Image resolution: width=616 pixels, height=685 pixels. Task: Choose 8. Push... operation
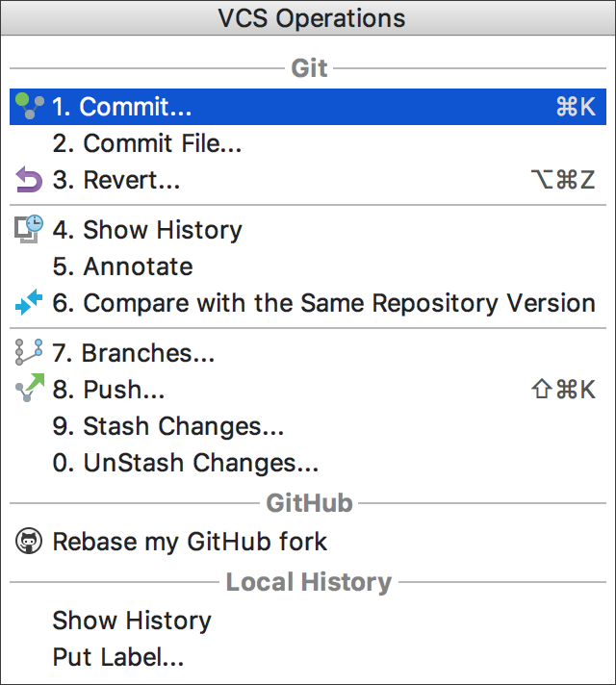coord(308,390)
